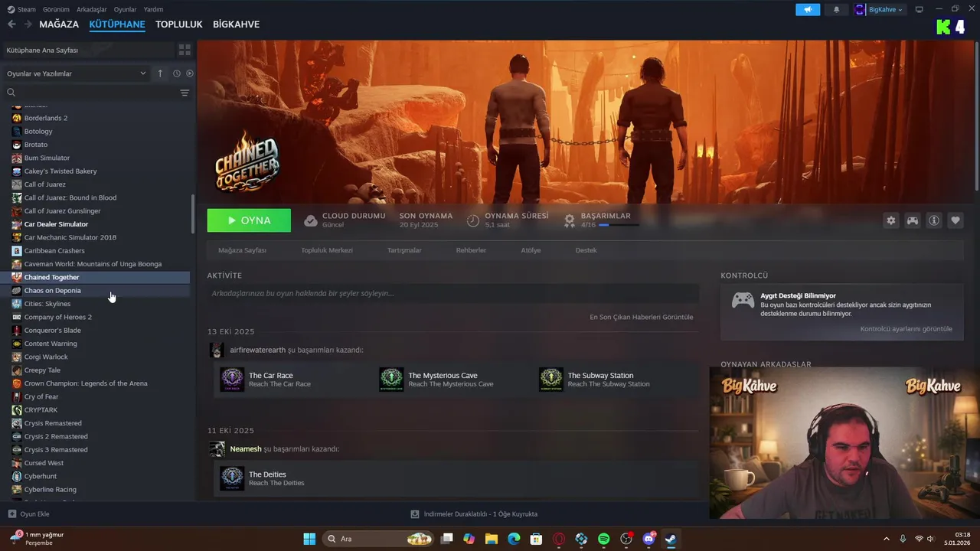
Task: Open the notifications bell
Action: pos(836,9)
